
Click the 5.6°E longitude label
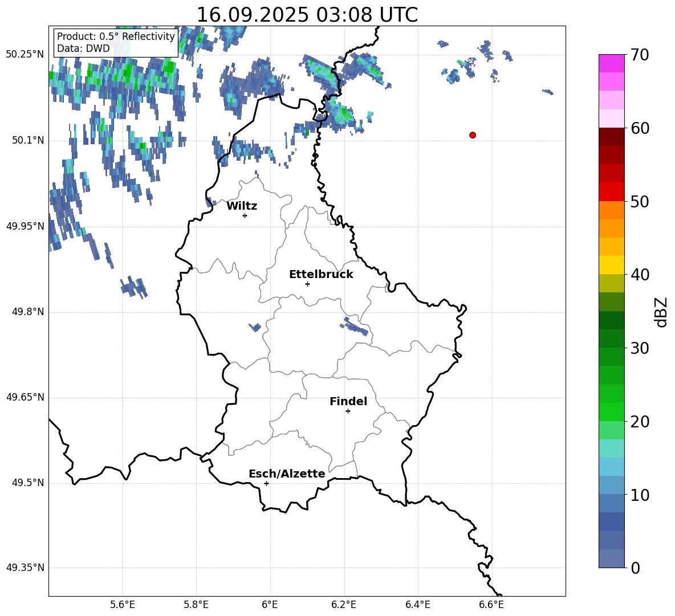[123, 605]
